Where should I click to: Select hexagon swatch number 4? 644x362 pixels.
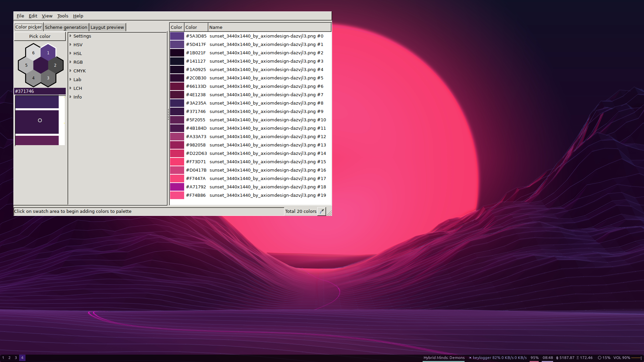[x=33, y=78]
